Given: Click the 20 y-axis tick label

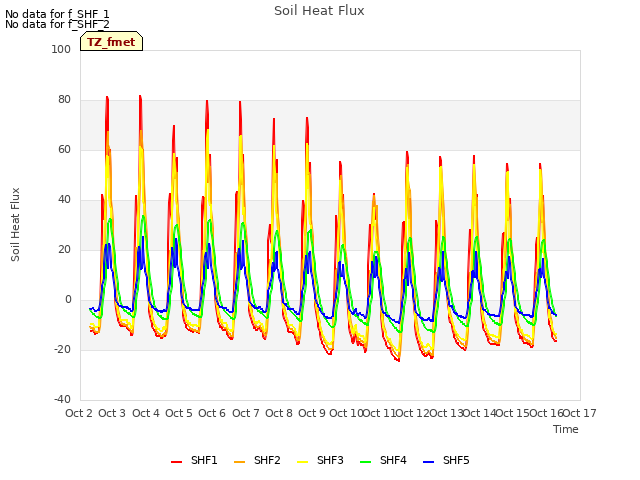Looking at the screenshot, I should (64, 249).
